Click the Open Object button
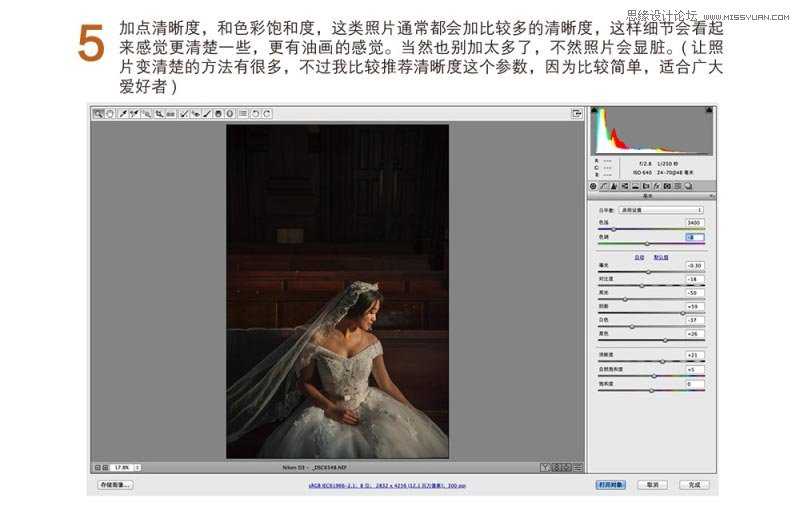 coord(611,485)
